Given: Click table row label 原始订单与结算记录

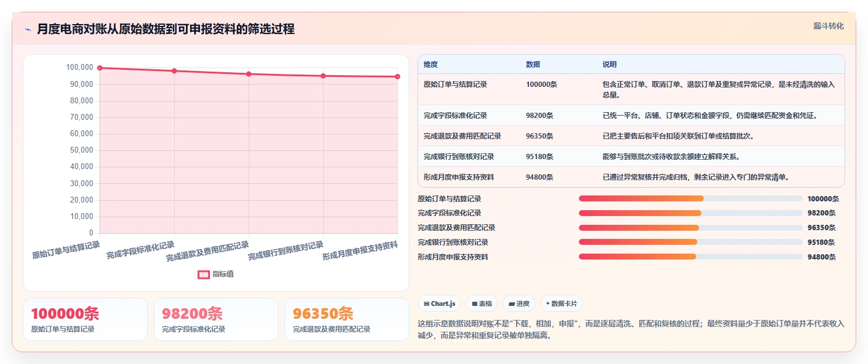Looking at the screenshot, I should click(455, 85).
